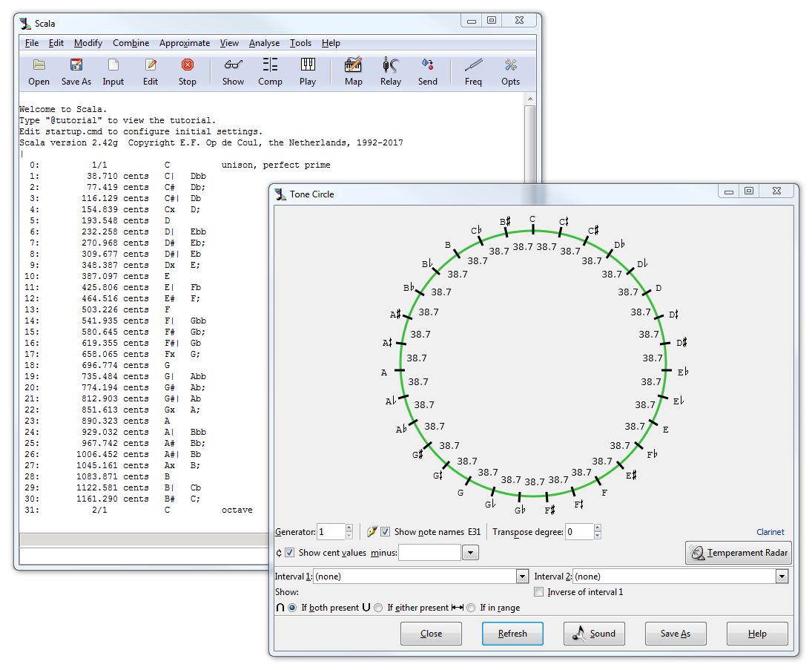Click the Clarinet instrument link
This screenshot has width=812, height=670.
tap(770, 532)
